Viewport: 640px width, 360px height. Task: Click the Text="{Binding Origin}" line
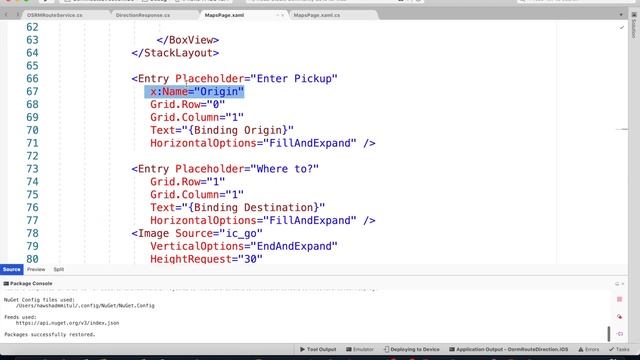click(x=222, y=130)
